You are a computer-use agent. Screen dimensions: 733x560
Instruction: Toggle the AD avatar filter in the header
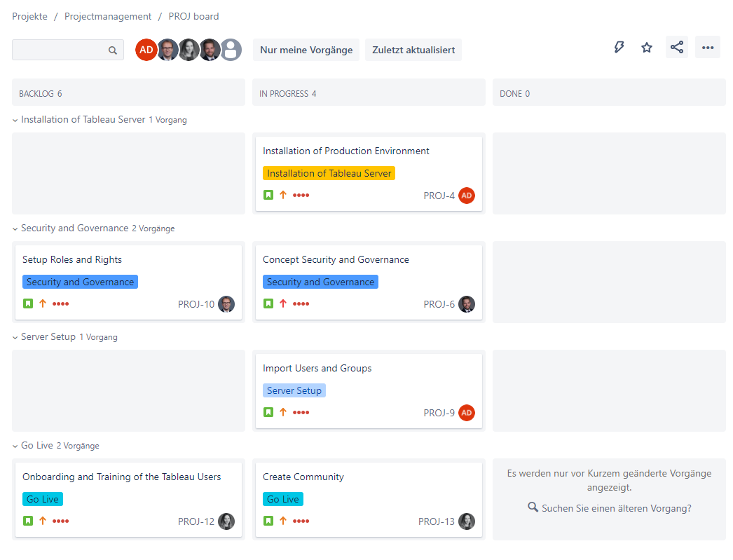point(146,50)
